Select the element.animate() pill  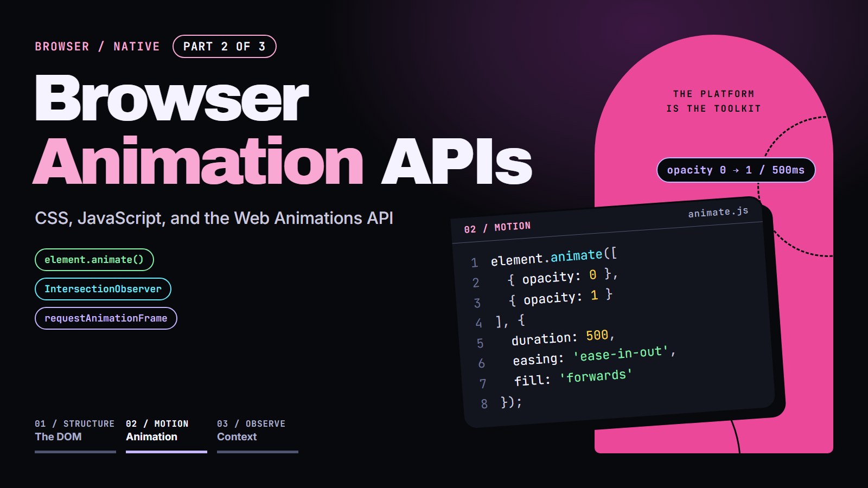click(94, 260)
